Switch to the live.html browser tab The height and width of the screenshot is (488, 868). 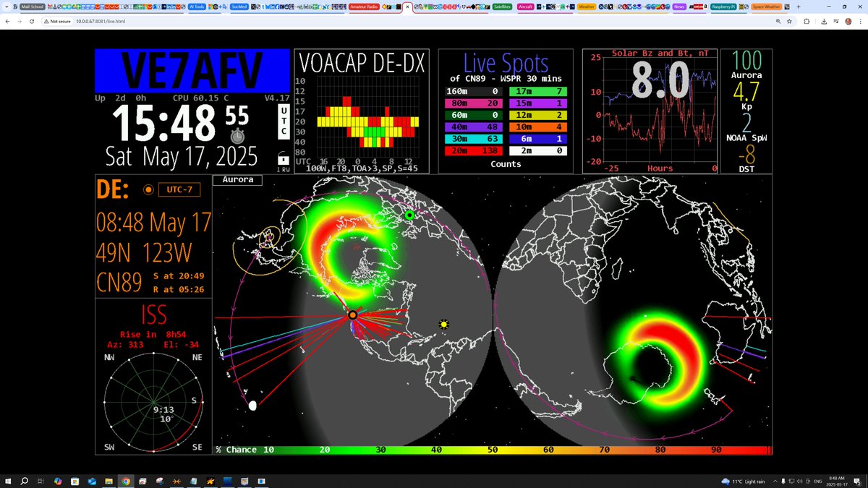tap(407, 6)
